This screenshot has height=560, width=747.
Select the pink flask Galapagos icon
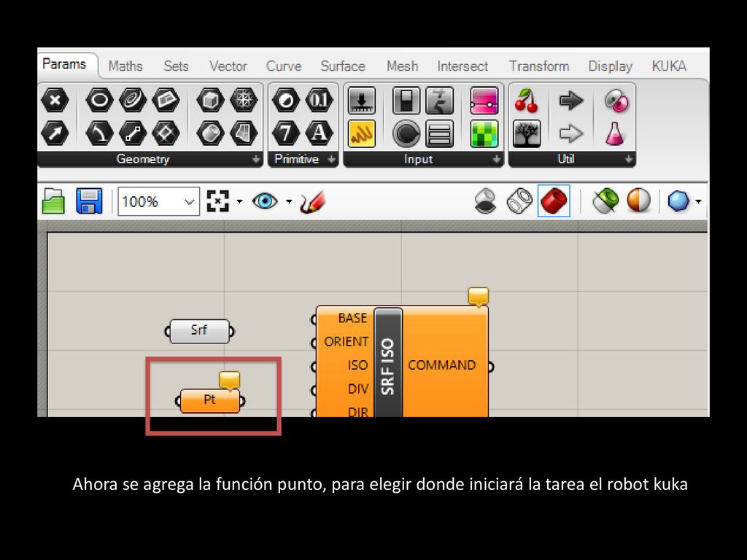pyautogui.click(x=614, y=133)
